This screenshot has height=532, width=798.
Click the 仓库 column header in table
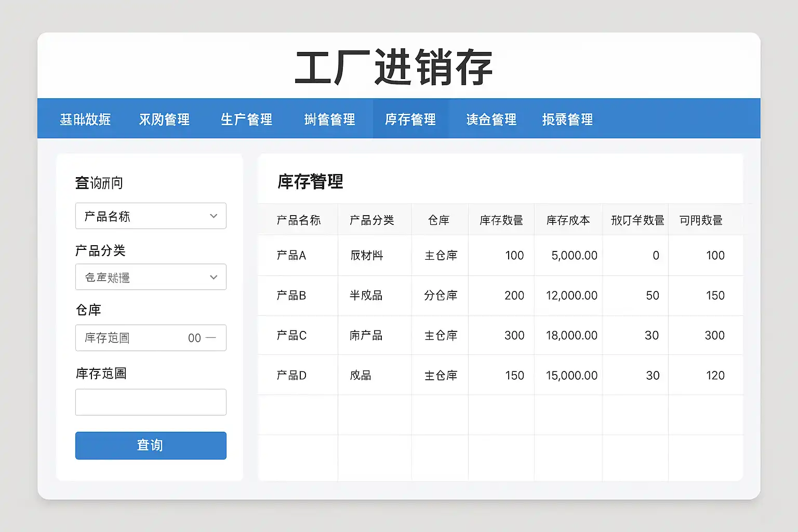click(x=439, y=220)
